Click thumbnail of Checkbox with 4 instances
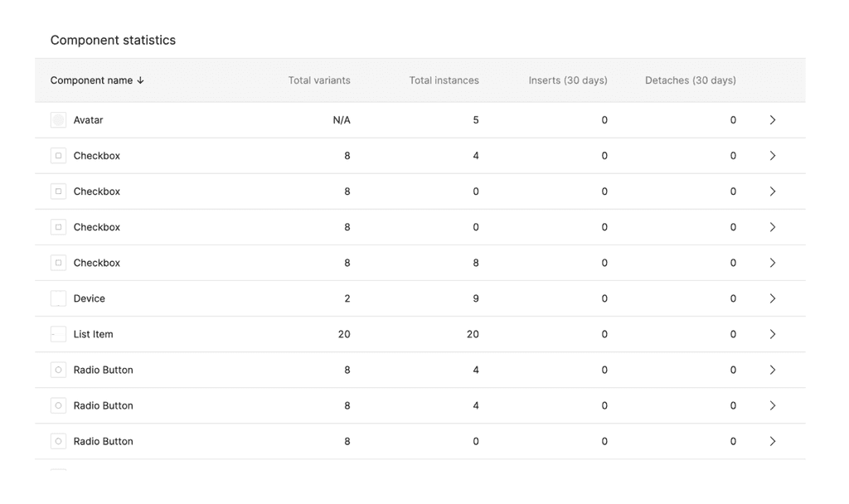This screenshot has width=849, height=504. click(58, 156)
